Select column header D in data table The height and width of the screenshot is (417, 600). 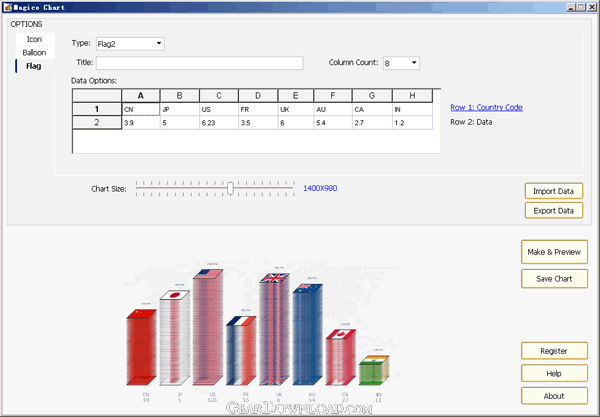click(x=258, y=96)
